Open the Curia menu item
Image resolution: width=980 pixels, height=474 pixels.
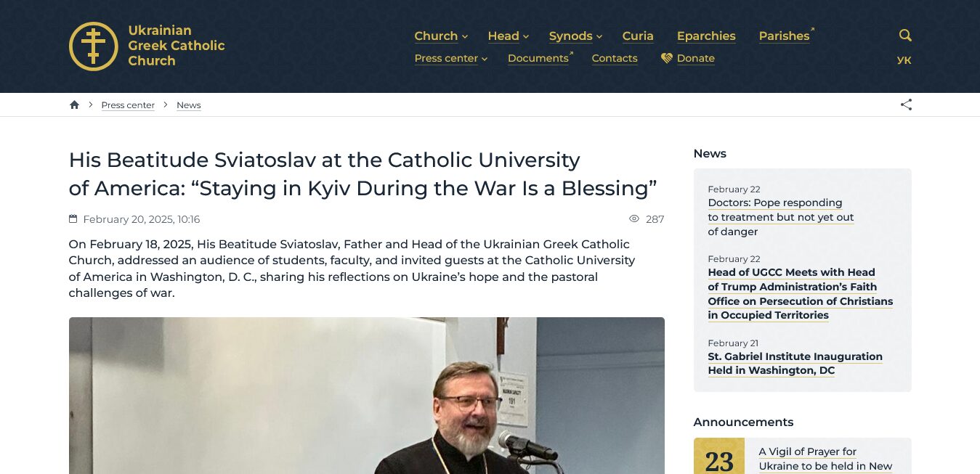tap(638, 36)
